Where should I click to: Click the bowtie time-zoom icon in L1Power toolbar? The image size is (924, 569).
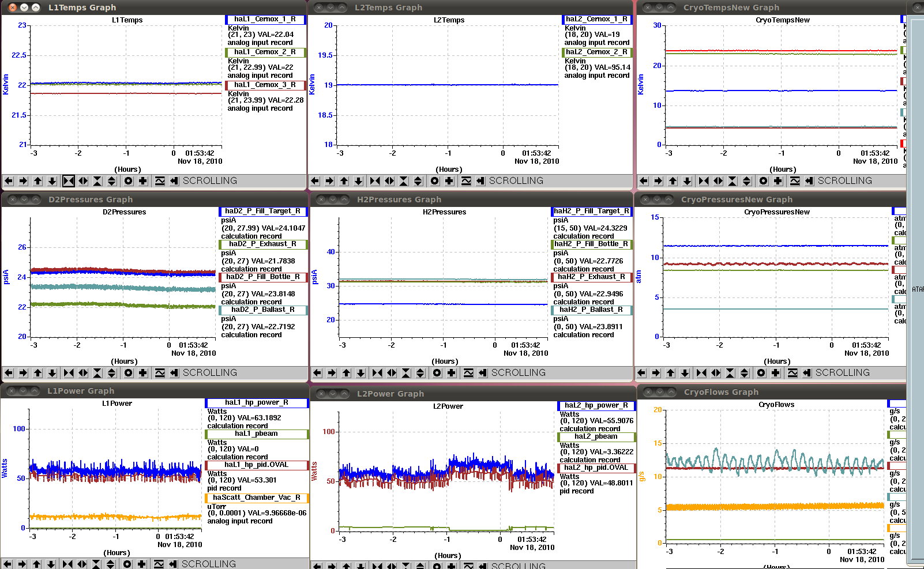point(67,564)
